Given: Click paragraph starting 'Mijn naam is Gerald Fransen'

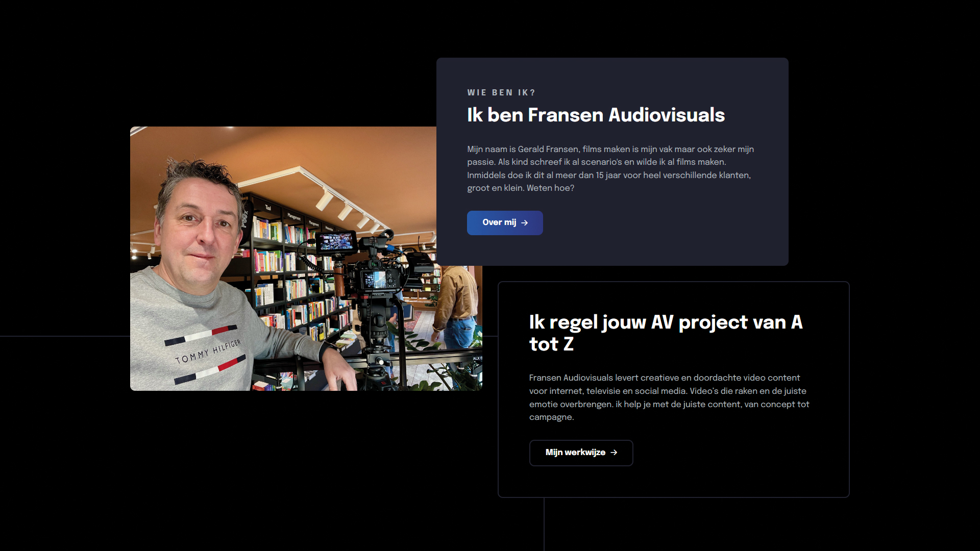Looking at the screenshot, I should [x=610, y=168].
